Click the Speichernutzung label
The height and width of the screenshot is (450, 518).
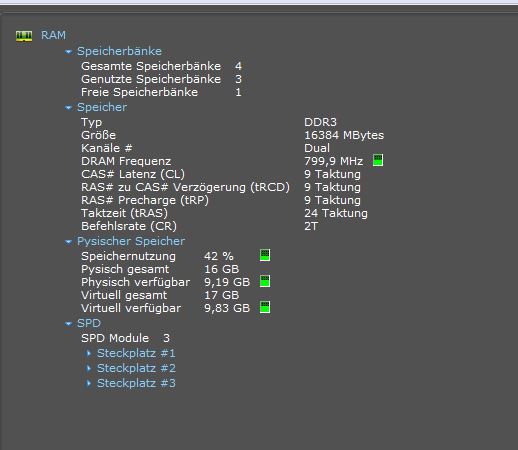point(128,256)
